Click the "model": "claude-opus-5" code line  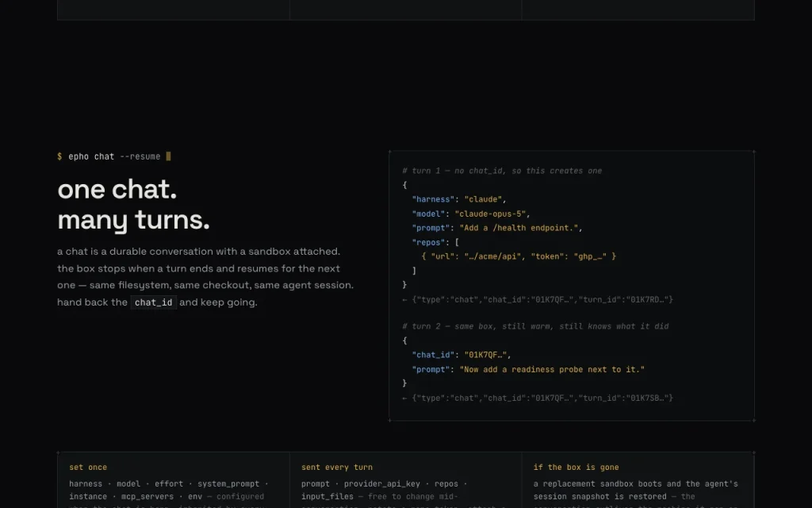tap(471, 214)
